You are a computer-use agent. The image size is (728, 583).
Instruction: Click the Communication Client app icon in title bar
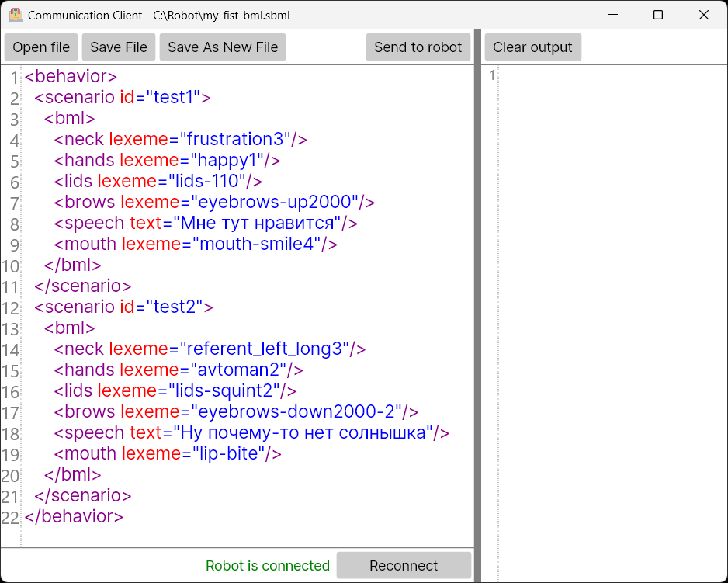16,15
